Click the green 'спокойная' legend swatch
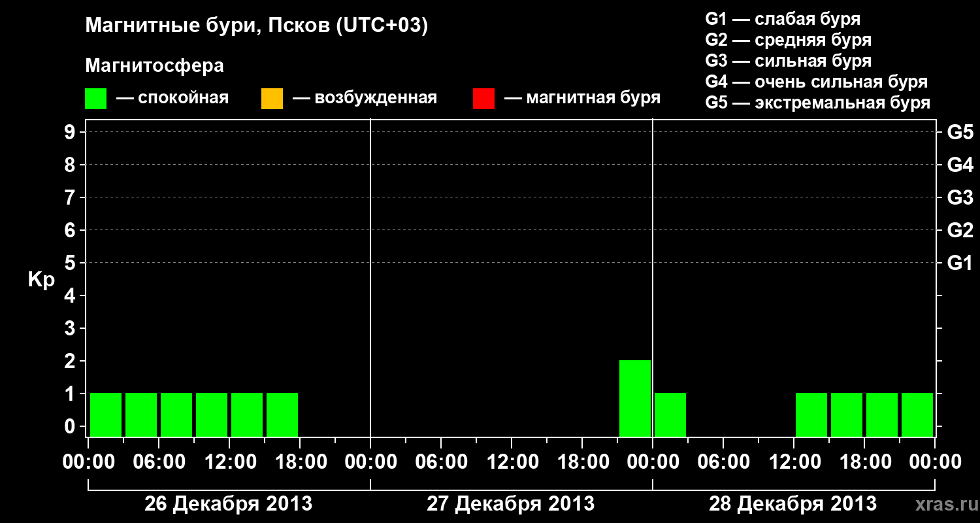Viewport: 980px width, 523px height. pyautogui.click(x=95, y=99)
